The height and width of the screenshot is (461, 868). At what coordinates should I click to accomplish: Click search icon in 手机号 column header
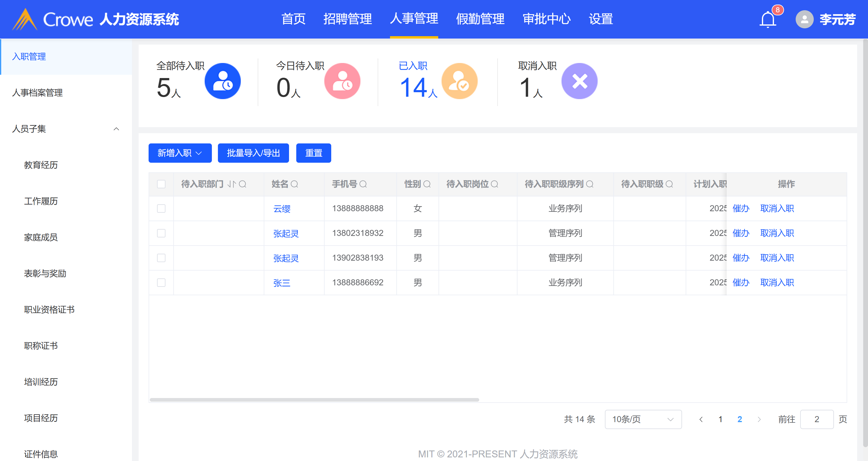tap(363, 184)
